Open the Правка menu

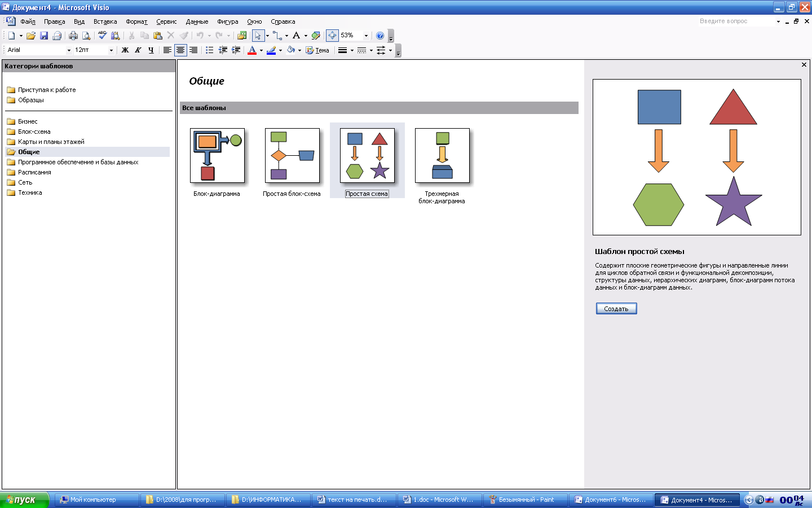(54, 21)
